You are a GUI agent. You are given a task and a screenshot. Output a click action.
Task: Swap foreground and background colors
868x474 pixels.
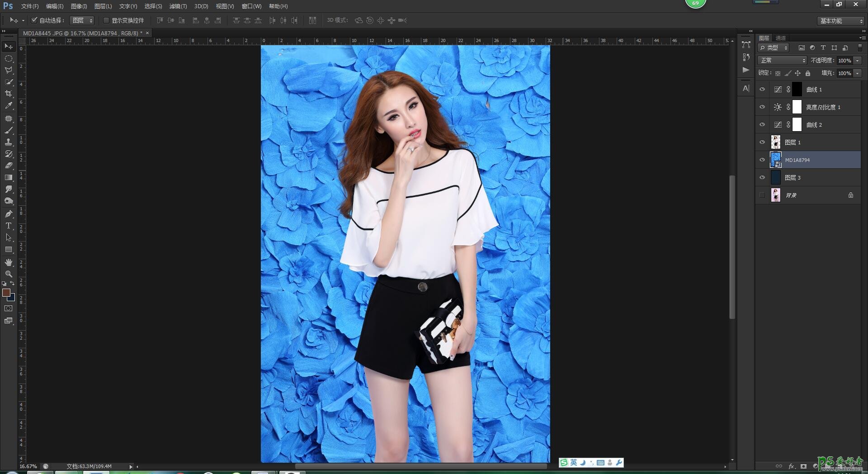pyautogui.click(x=13, y=284)
